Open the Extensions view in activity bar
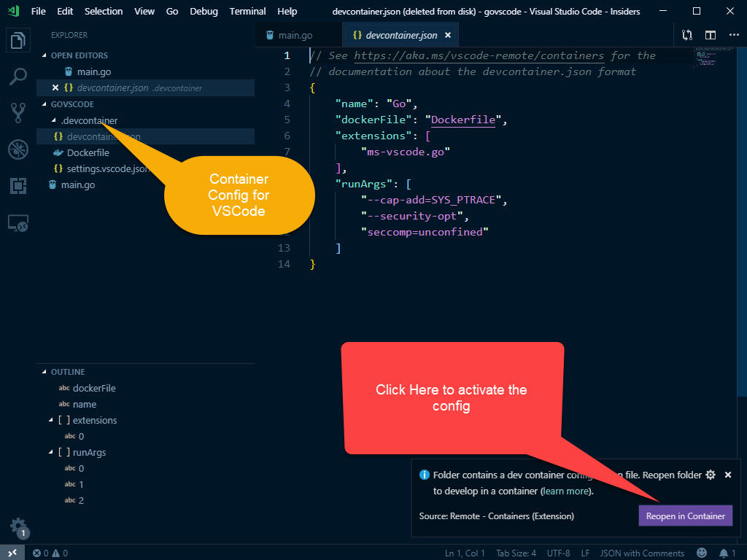The height and width of the screenshot is (560, 747). click(18, 186)
